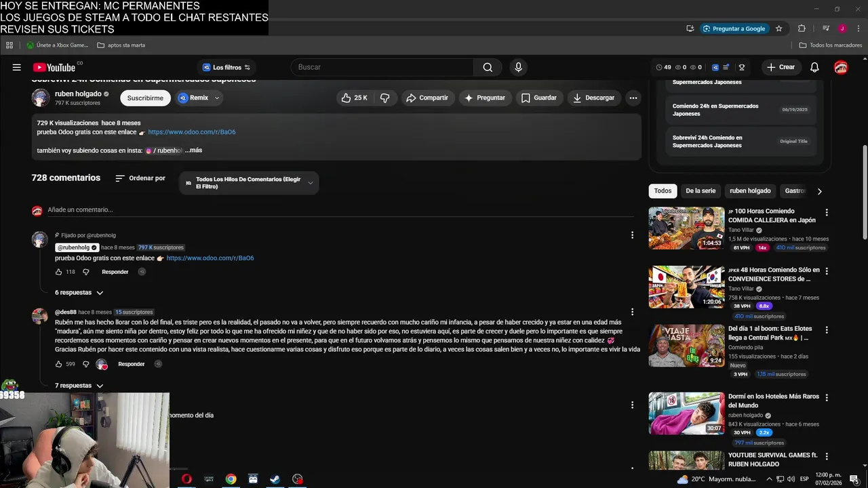868x488 pixels.
Task: Toggle the list icon in extension stats bar
Action: coord(726,67)
